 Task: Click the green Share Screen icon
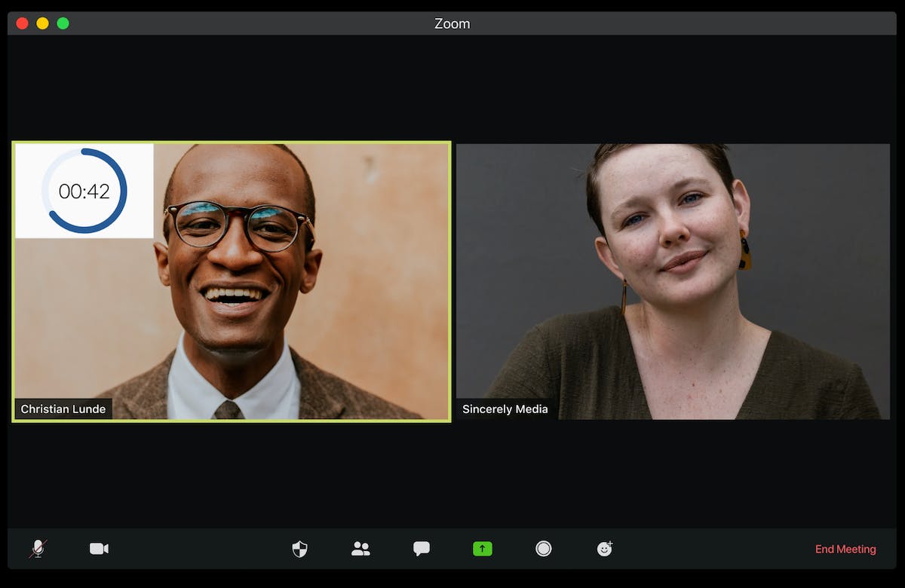(483, 549)
